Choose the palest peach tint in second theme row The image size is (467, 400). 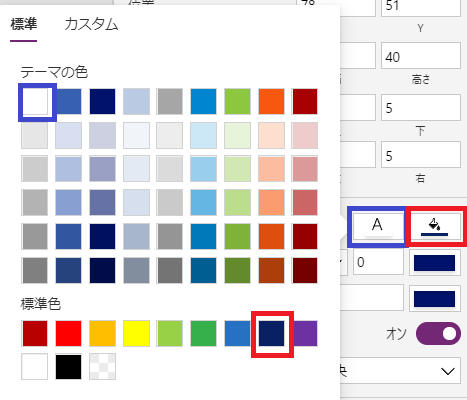tap(271, 135)
